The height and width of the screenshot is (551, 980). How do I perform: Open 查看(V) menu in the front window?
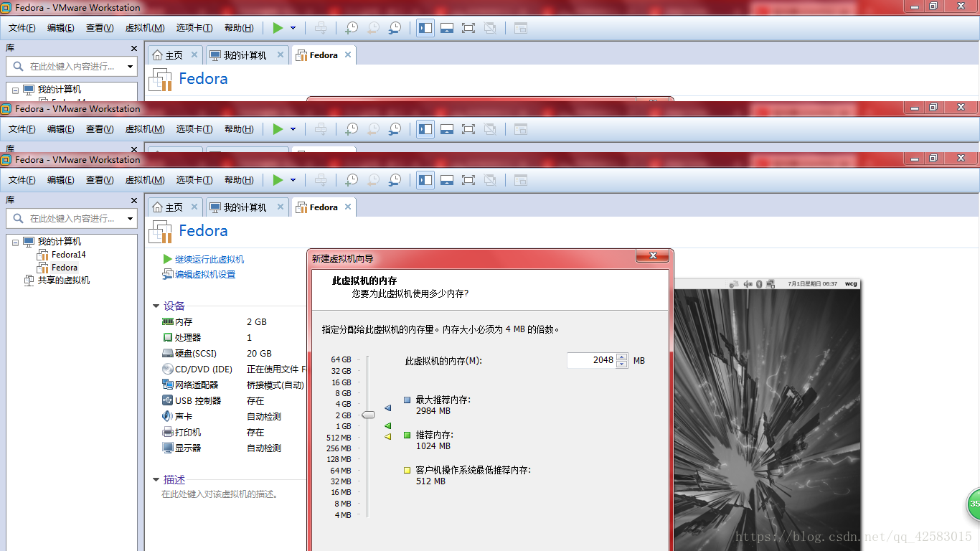[x=100, y=180]
